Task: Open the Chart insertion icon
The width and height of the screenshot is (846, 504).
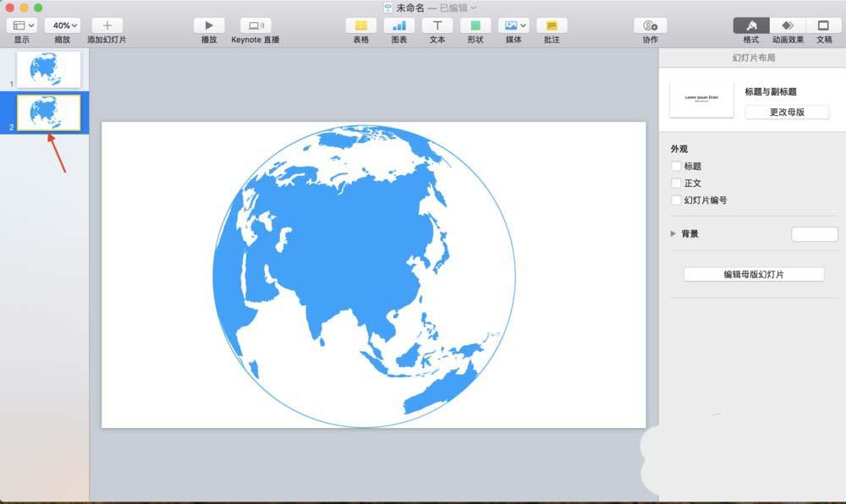Action: click(x=398, y=28)
